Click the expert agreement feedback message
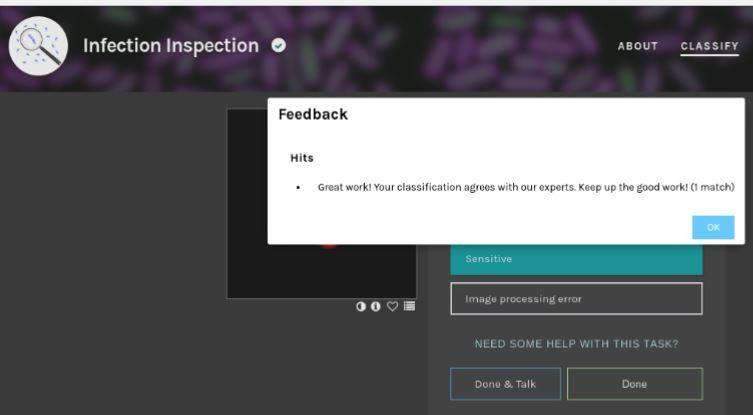The height and width of the screenshot is (415, 753). pos(525,187)
